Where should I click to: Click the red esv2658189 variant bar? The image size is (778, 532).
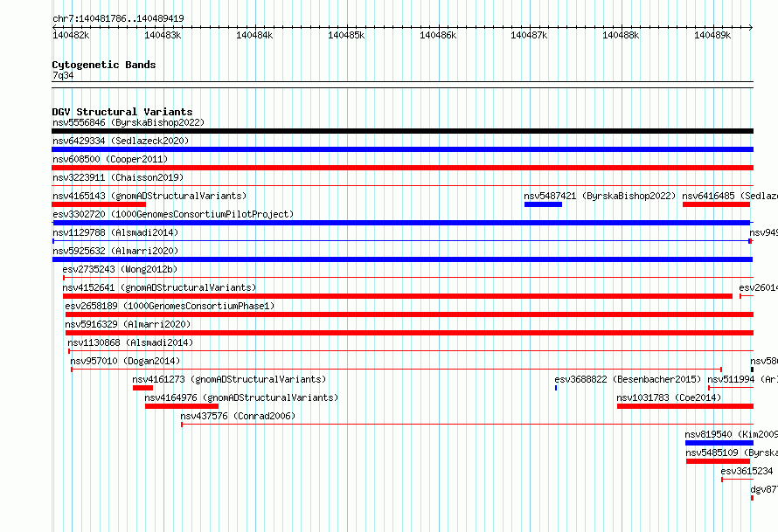pos(409,314)
